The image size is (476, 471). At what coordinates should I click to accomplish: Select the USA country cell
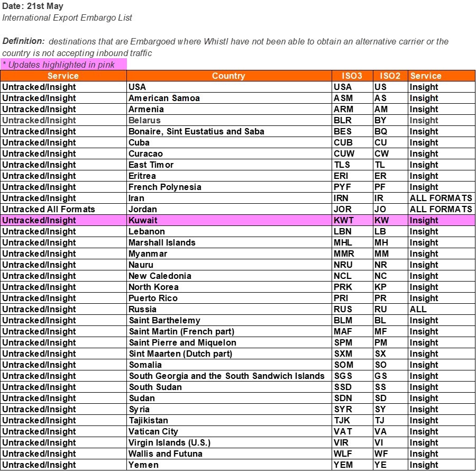tap(229, 87)
